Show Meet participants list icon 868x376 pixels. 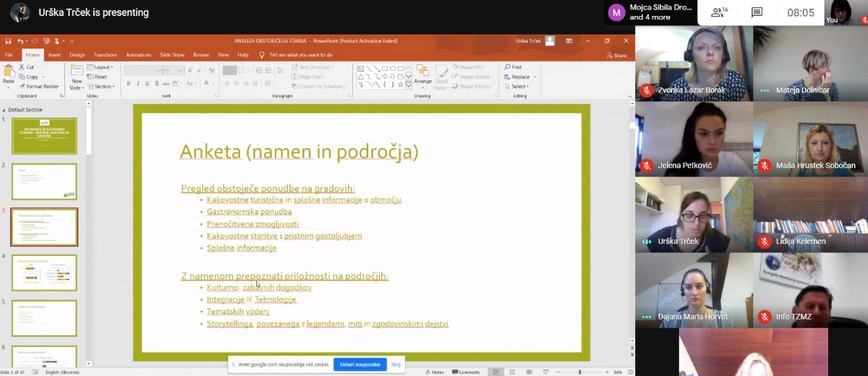tap(718, 12)
